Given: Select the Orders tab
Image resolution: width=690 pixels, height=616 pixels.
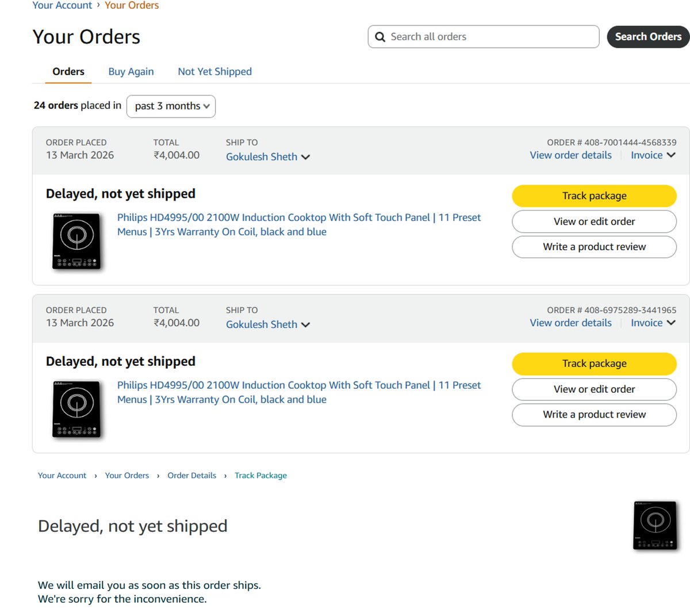Looking at the screenshot, I should pos(68,71).
